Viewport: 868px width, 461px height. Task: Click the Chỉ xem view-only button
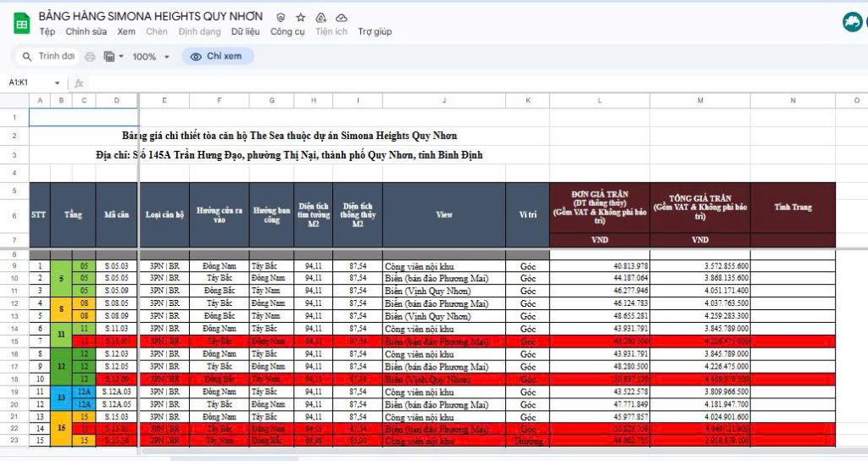pos(217,57)
